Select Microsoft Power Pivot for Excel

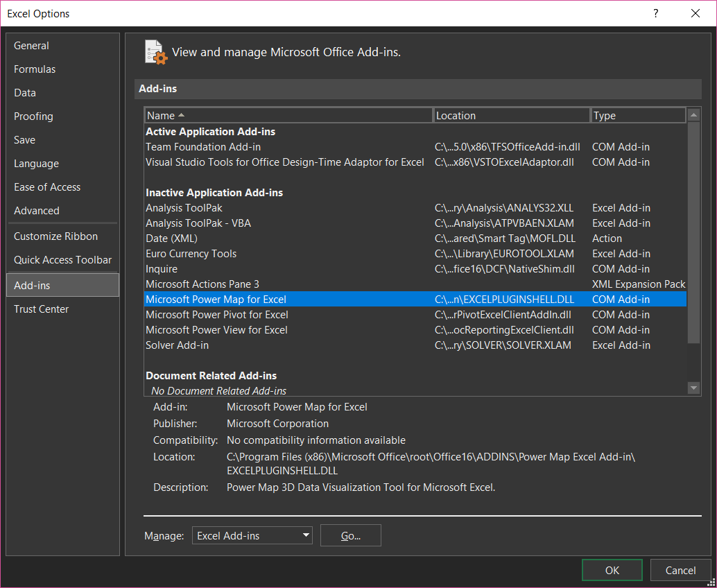[x=216, y=315]
